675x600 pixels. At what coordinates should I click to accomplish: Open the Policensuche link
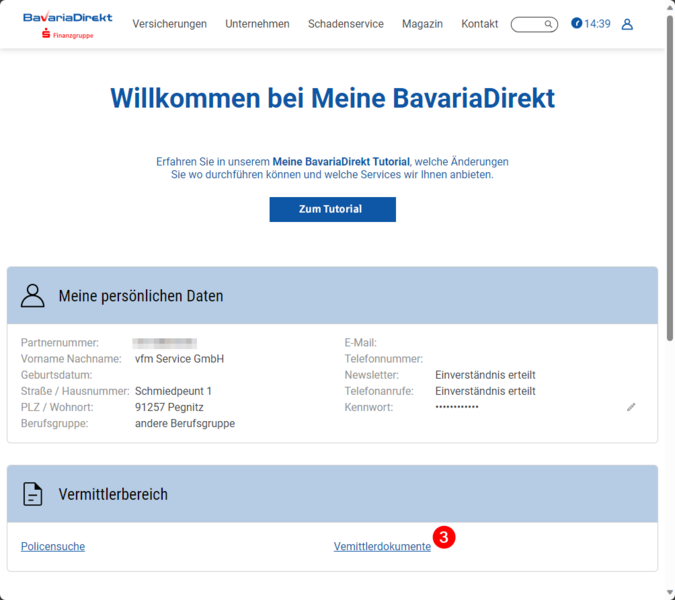pos(53,547)
